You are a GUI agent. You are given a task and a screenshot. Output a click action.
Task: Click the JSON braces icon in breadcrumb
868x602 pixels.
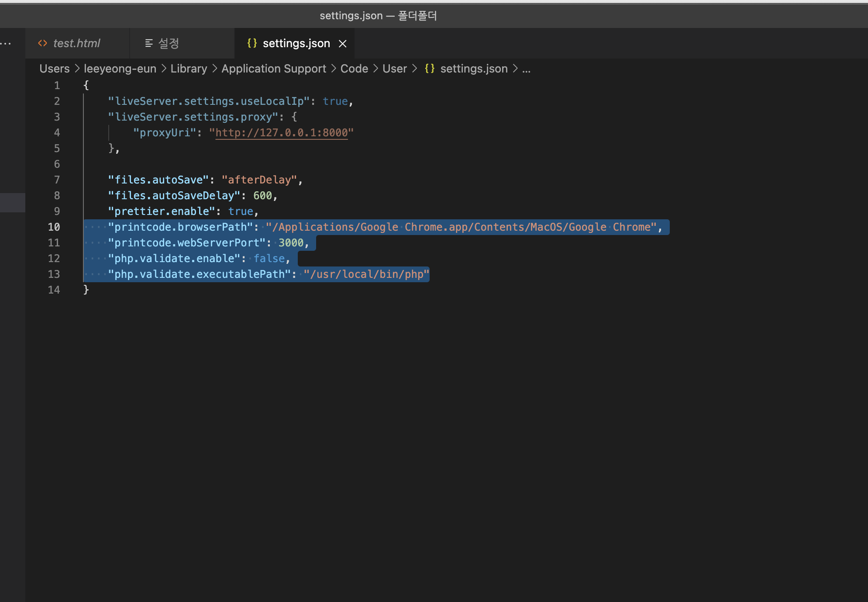pos(430,69)
